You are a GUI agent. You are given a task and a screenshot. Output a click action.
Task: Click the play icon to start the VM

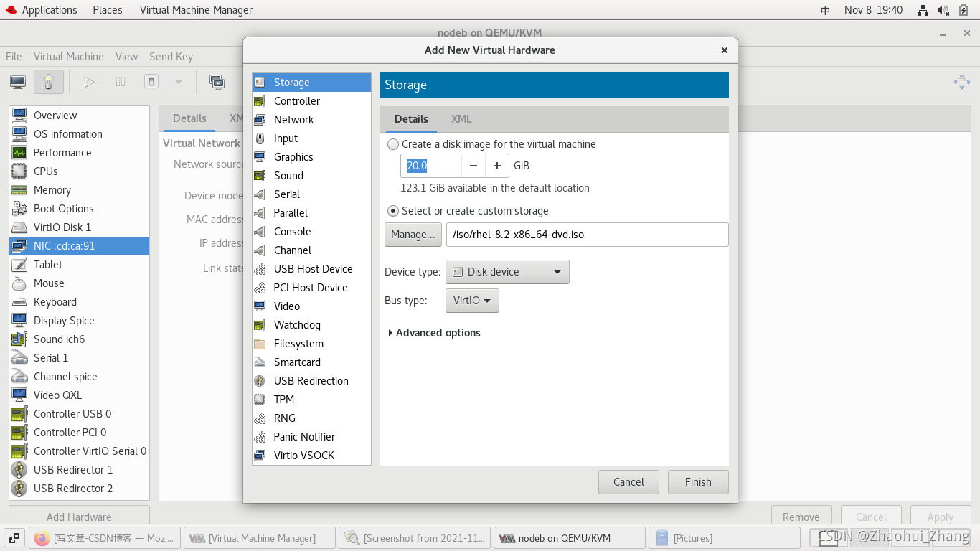[x=89, y=82]
